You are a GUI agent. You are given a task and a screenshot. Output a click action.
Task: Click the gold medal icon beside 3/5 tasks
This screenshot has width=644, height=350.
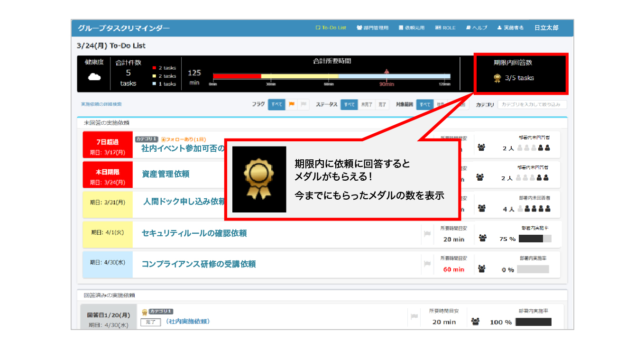point(497,78)
